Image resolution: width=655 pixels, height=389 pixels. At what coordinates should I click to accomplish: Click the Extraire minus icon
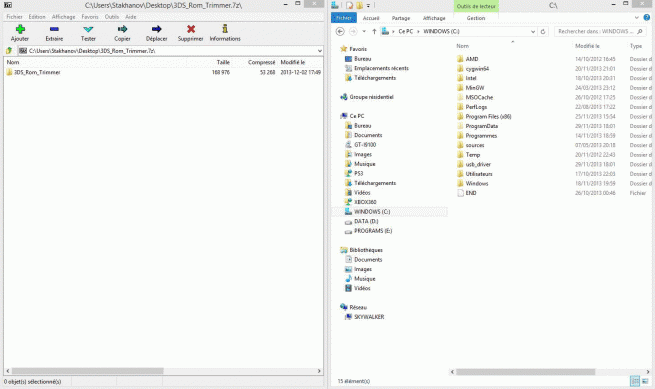click(x=54, y=29)
